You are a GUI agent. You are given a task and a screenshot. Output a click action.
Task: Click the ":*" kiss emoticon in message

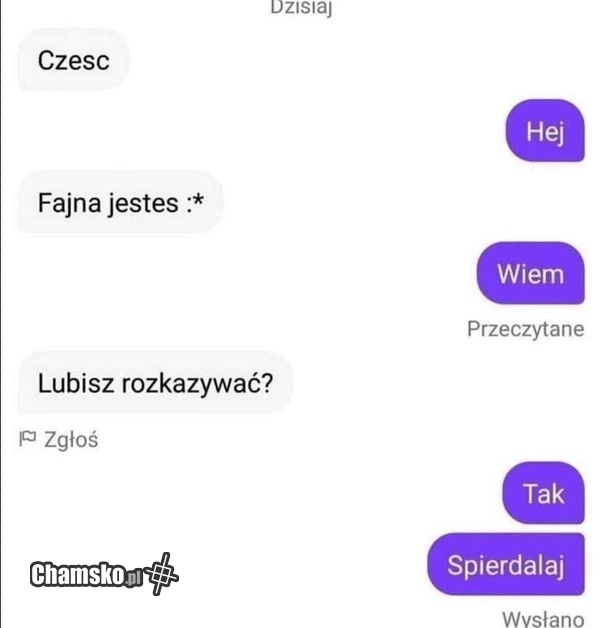click(x=195, y=202)
